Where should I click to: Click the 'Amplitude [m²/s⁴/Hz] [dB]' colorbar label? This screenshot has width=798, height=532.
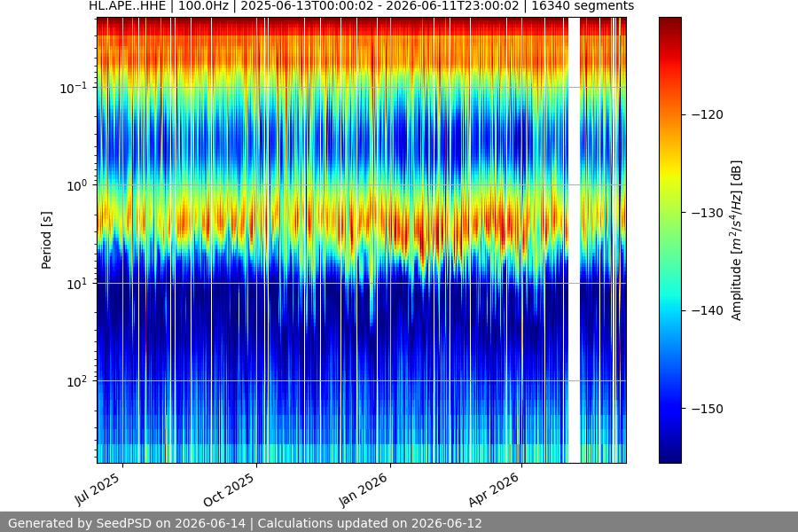(737, 240)
